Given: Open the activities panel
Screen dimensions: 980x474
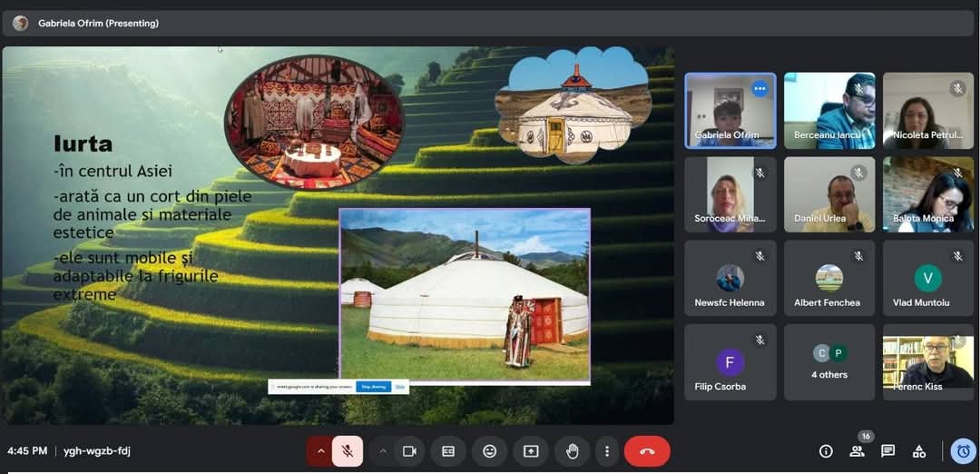Looking at the screenshot, I should click(919, 451).
